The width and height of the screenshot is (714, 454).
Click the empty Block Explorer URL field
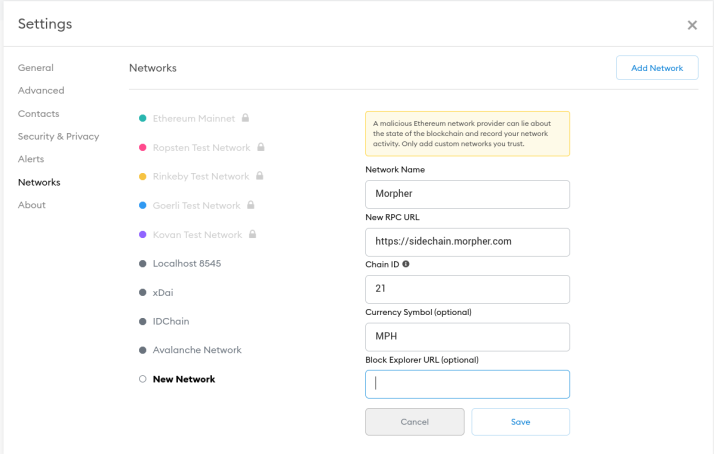click(467, 384)
